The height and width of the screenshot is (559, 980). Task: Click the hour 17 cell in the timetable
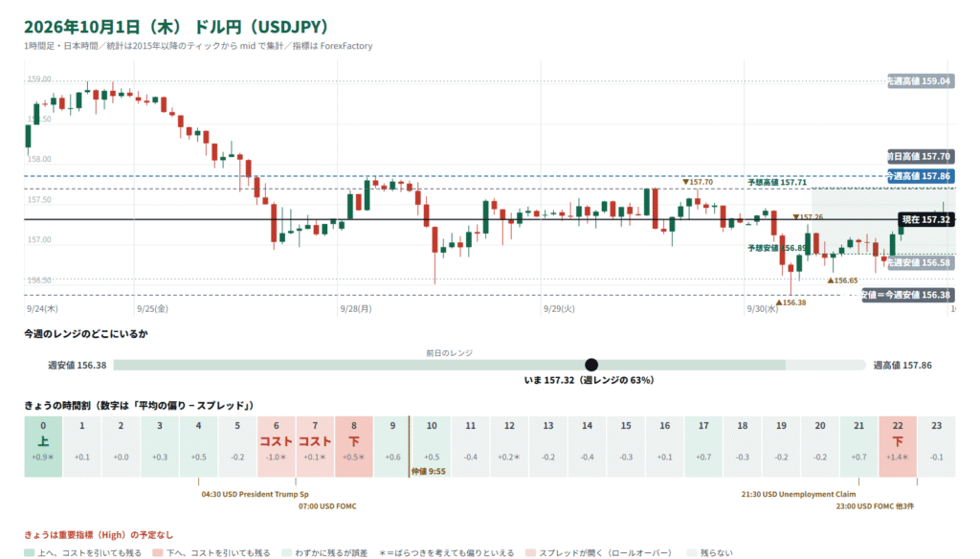click(703, 446)
